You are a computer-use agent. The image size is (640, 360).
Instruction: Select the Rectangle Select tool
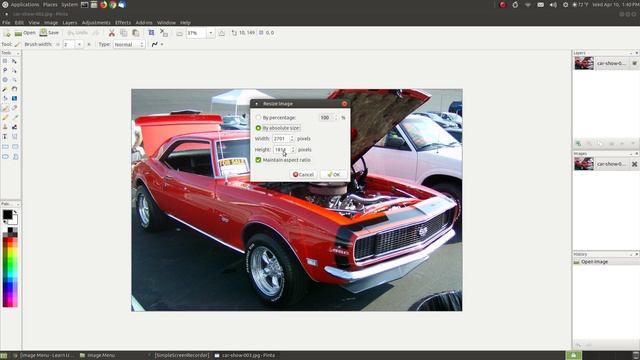(x=5, y=61)
